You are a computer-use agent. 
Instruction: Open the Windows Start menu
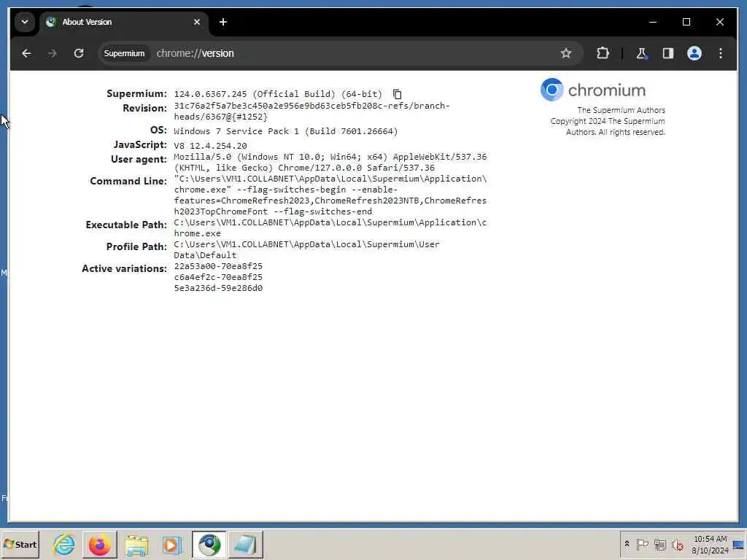click(x=20, y=544)
